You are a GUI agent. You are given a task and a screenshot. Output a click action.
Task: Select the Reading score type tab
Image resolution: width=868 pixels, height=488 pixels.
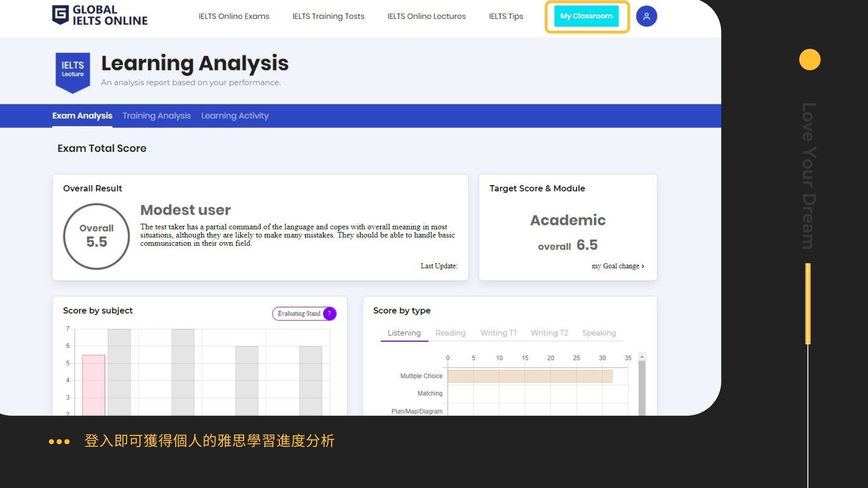tap(450, 333)
